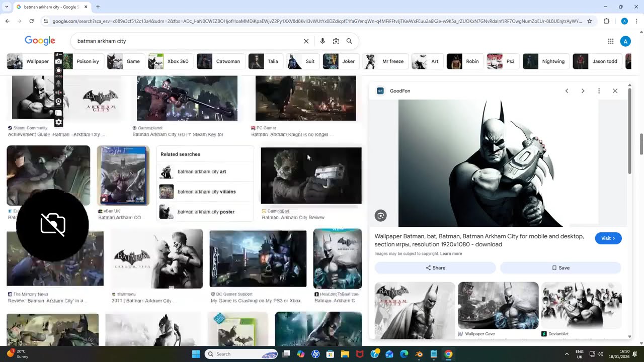Image resolution: width=644 pixels, height=362 pixels.
Task: Open Google Lens search by image
Action: (336, 41)
